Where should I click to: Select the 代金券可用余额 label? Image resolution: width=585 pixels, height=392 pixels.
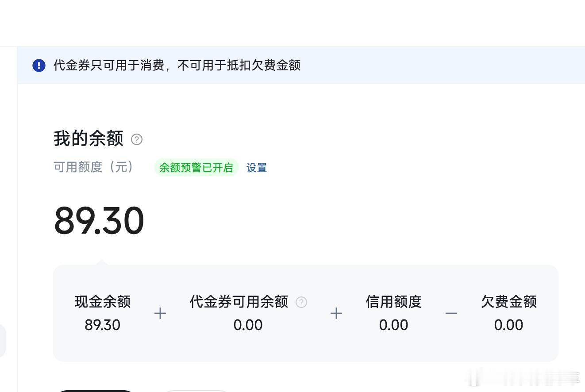coord(239,302)
